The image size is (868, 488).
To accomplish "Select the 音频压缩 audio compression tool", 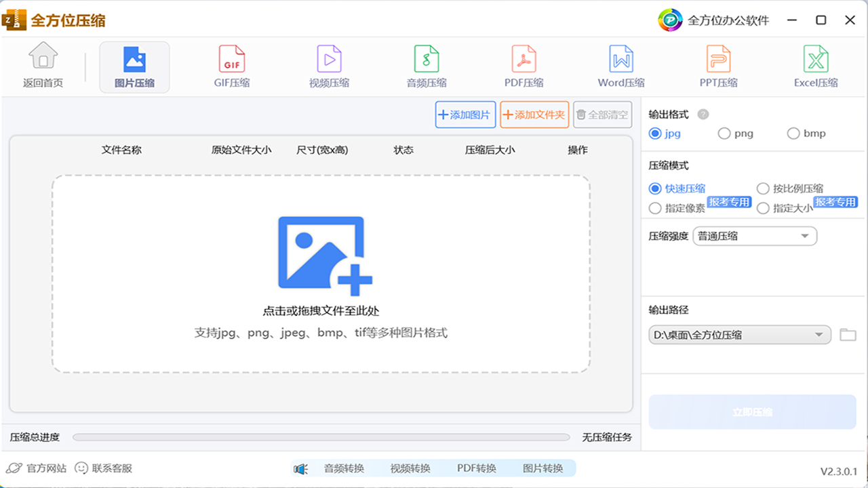I will [x=426, y=66].
